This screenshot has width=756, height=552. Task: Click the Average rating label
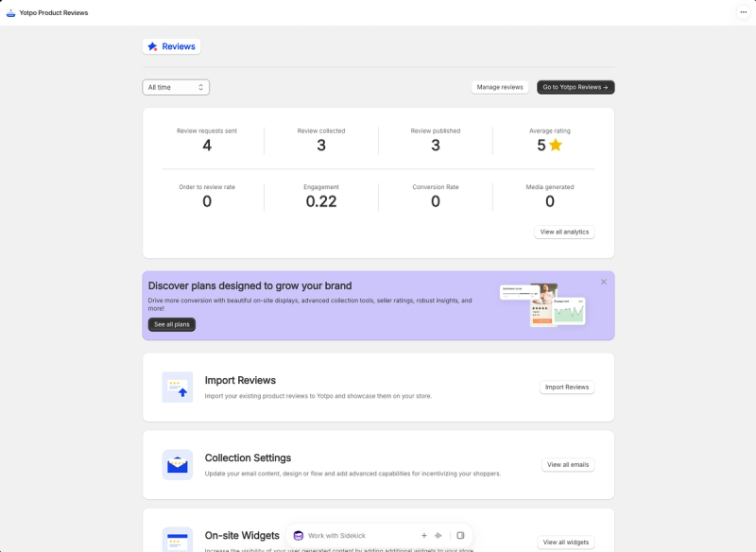(x=550, y=131)
